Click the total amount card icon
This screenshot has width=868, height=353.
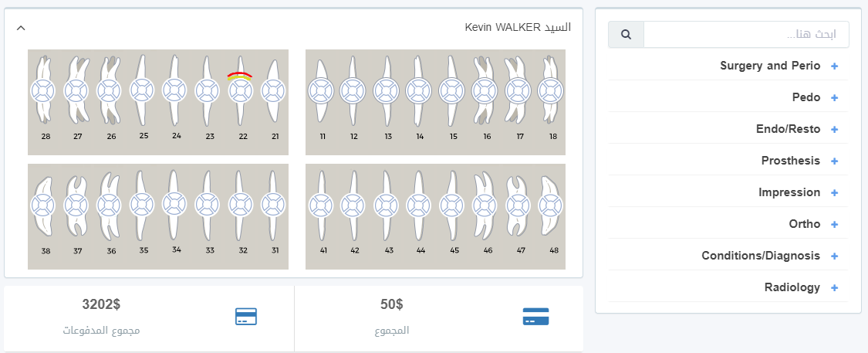point(536,317)
